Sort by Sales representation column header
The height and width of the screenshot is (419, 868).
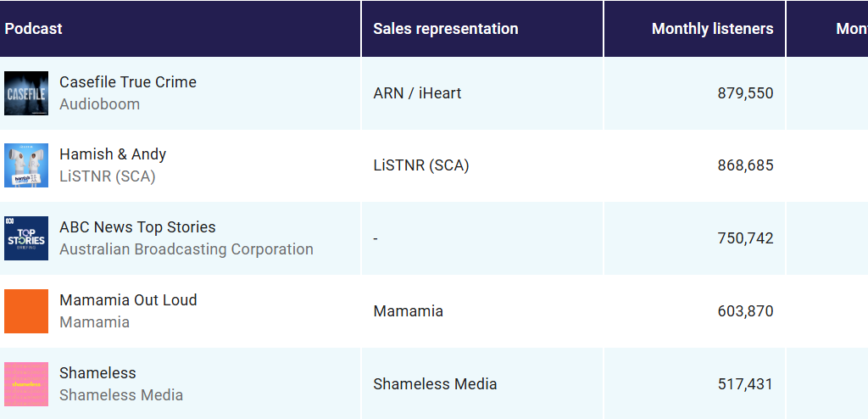click(446, 29)
